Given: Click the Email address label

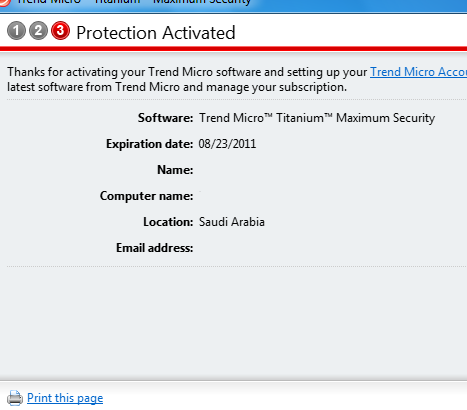Looking at the screenshot, I should (155, 248).
